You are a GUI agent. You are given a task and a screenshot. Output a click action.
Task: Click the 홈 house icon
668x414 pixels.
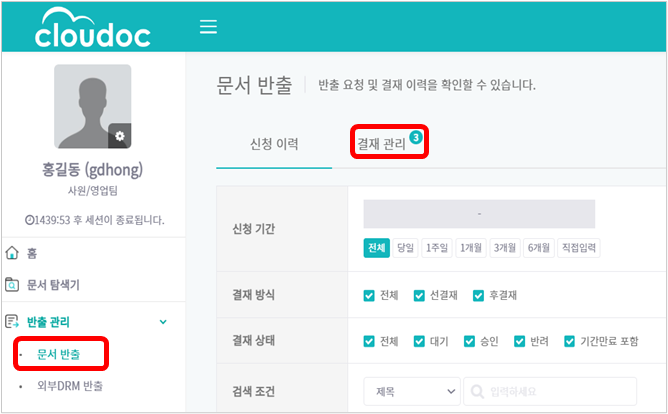pos(13,254)
